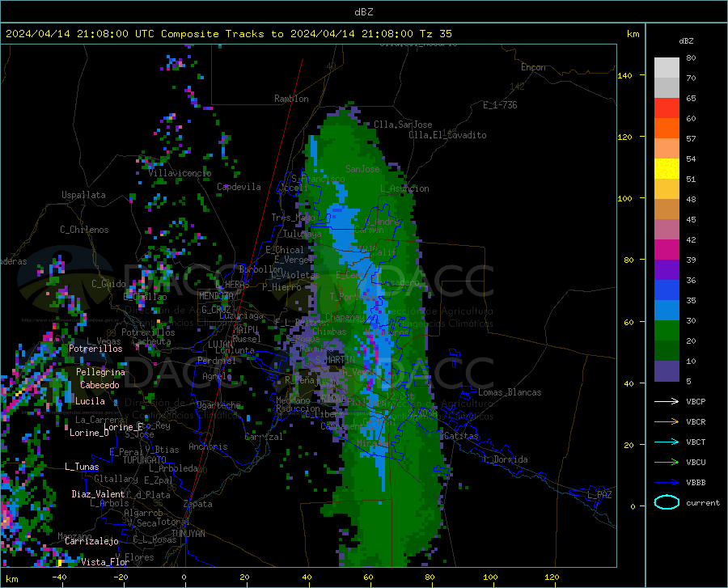Viewport: 728px width, 588px height.
Task: Click the 'Anchoris' map label
Action: click(x=208, y=446)
